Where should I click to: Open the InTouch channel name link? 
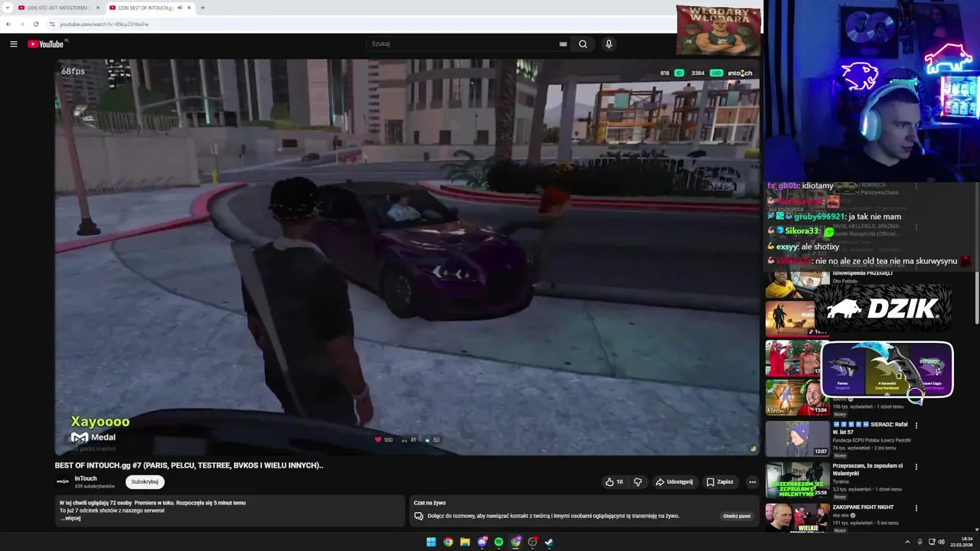coord(86,478)
